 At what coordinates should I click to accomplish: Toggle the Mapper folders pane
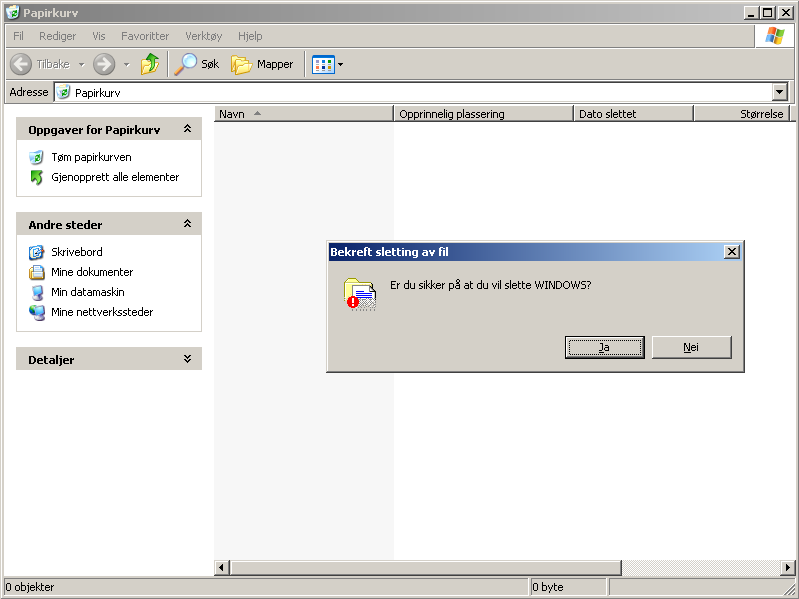(262, 64)
